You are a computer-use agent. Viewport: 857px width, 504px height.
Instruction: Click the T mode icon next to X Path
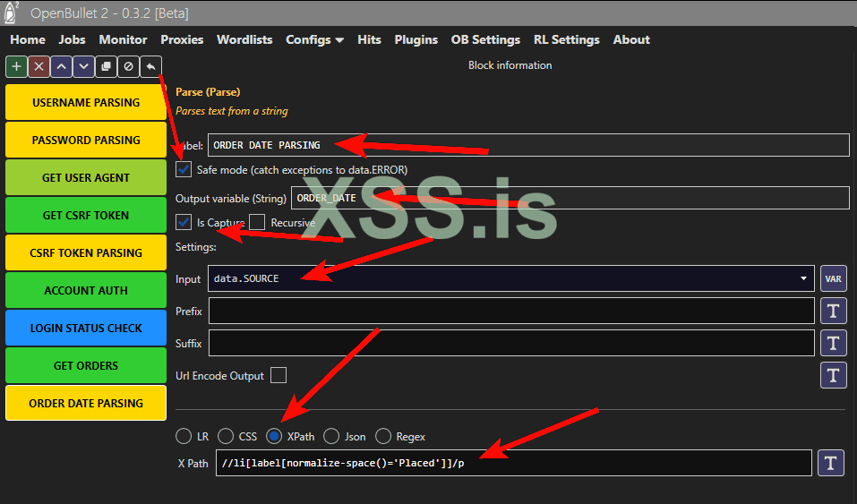point(831,463)
